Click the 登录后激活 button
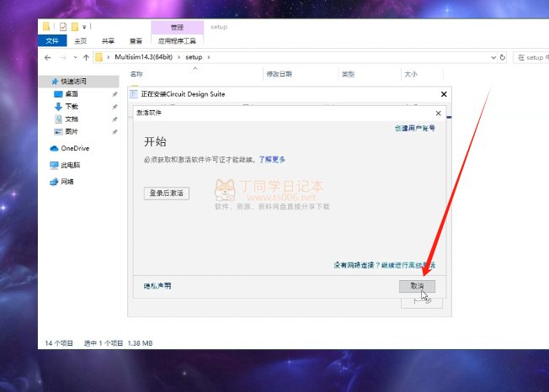 click(x=166, y=193)
